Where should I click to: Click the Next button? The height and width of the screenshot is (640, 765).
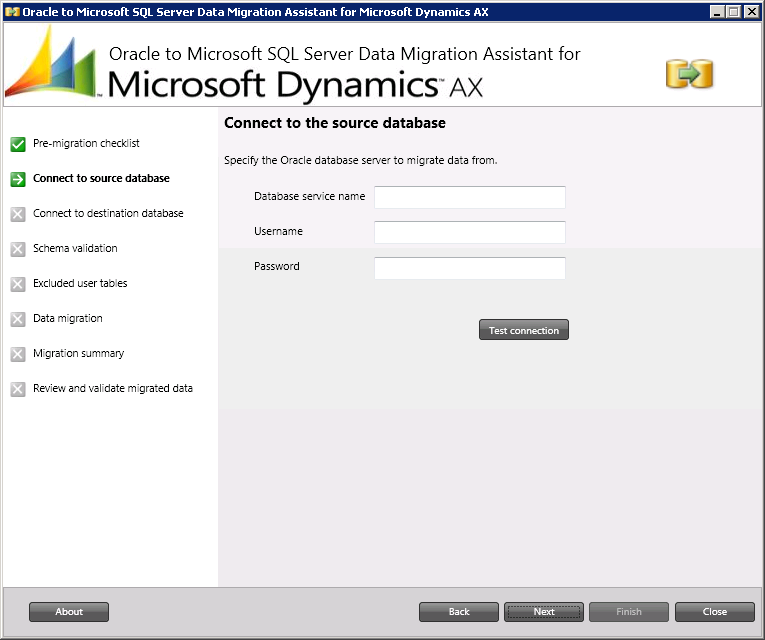tap(544, 612)
